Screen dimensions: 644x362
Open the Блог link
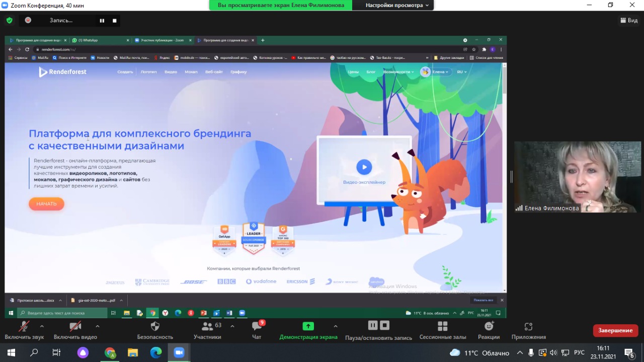pyautogui.click(x=371, y=72)
